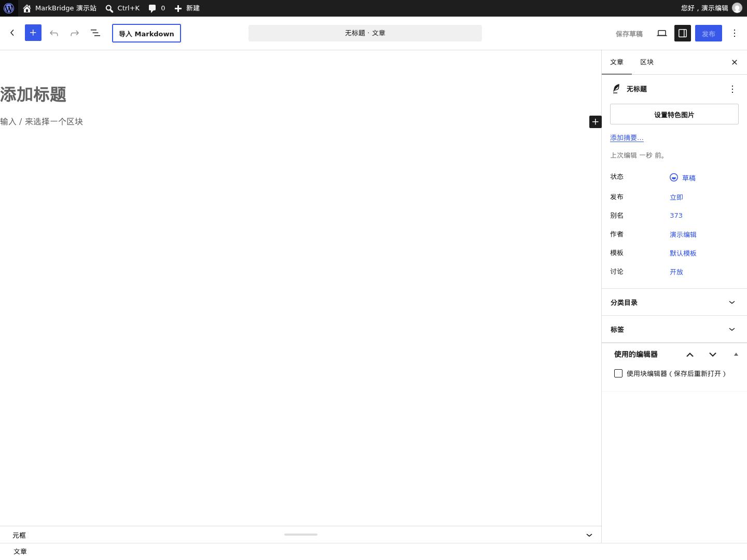Add a block with the black plus button
747x560 pixels.
coord(596,122)
